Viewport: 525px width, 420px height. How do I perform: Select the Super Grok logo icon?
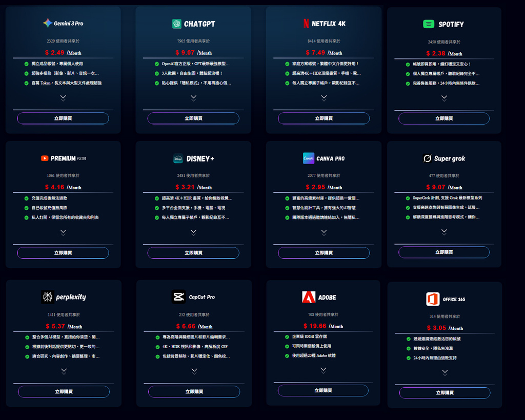pyautogui.click(x=426, y=158)
